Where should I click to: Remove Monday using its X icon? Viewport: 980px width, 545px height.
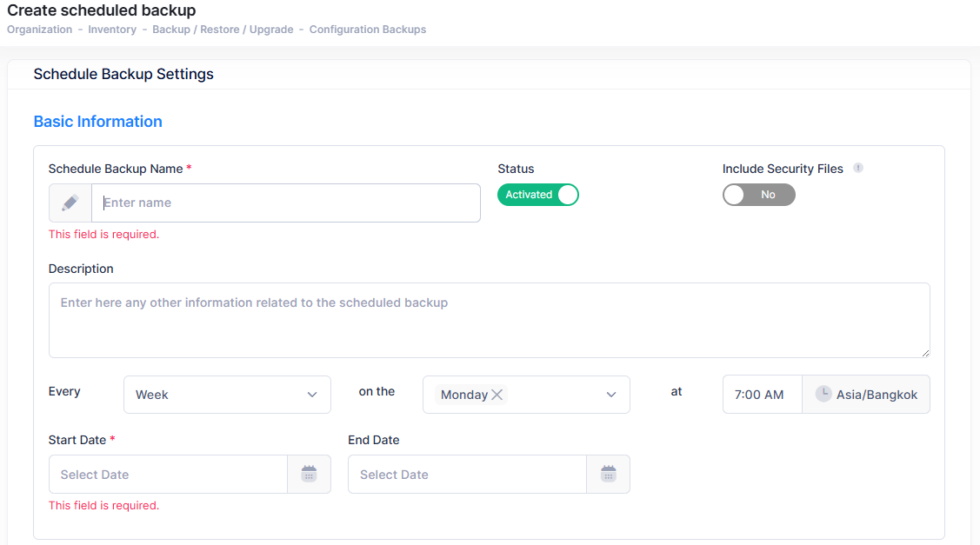point(497,395)
